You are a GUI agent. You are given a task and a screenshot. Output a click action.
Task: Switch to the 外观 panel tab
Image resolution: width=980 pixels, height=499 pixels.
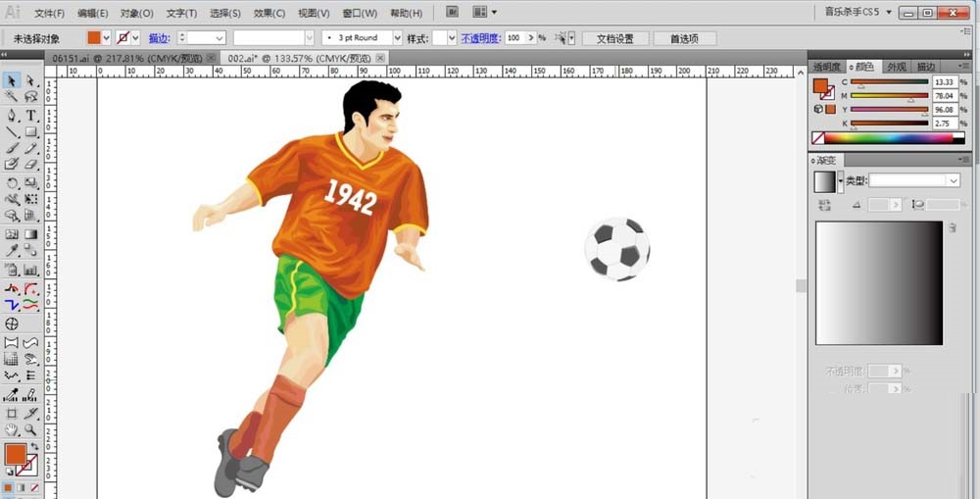[x=896, y=67]
